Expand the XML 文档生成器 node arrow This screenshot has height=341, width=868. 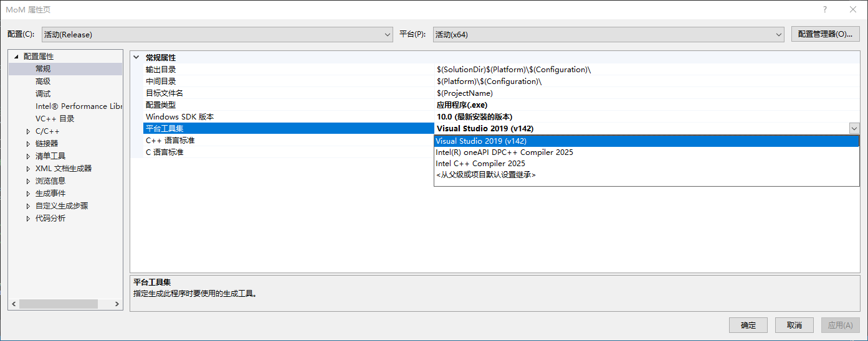click(x=28, y=169)
